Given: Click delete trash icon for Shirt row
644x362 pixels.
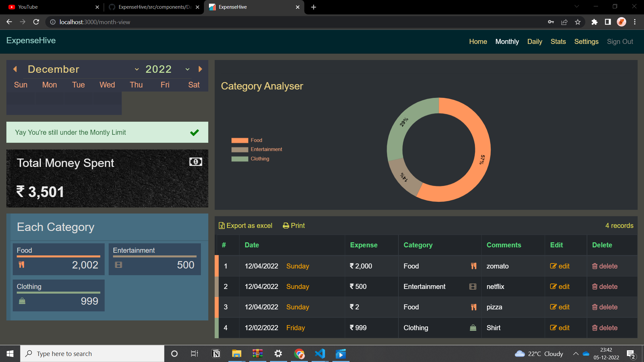Looking at the screenshot, I should click(595, 328).
